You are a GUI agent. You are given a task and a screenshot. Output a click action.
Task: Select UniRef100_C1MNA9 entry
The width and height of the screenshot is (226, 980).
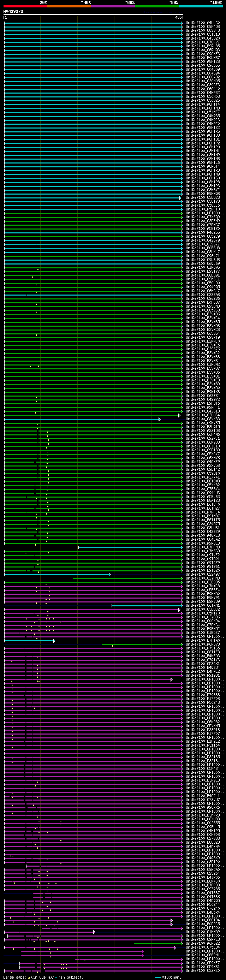point(203,932)
